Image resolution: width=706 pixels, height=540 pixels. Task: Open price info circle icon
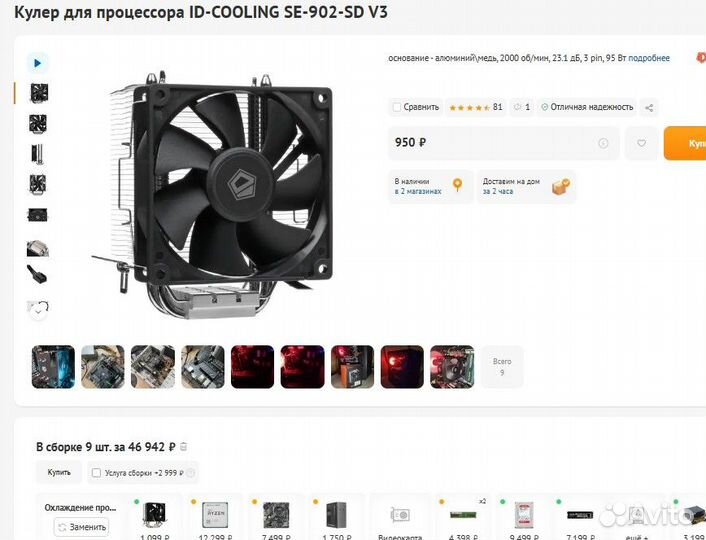tap(603, 143)
